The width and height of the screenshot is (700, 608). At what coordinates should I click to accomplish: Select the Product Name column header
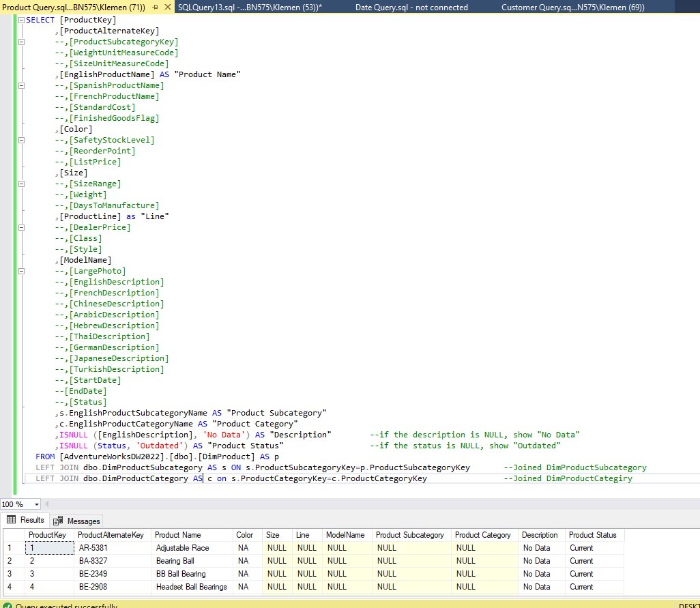tap(192, 535)
